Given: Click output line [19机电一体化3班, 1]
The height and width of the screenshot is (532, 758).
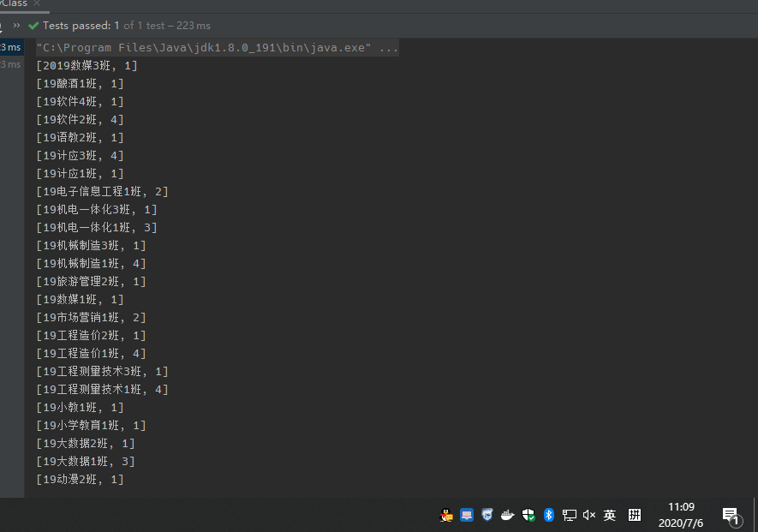Looking at the screenshot, I should tap(97, 209).
